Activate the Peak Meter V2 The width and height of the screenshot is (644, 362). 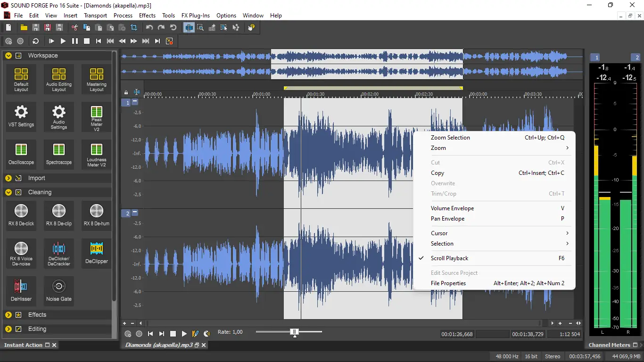coord(96,116)
